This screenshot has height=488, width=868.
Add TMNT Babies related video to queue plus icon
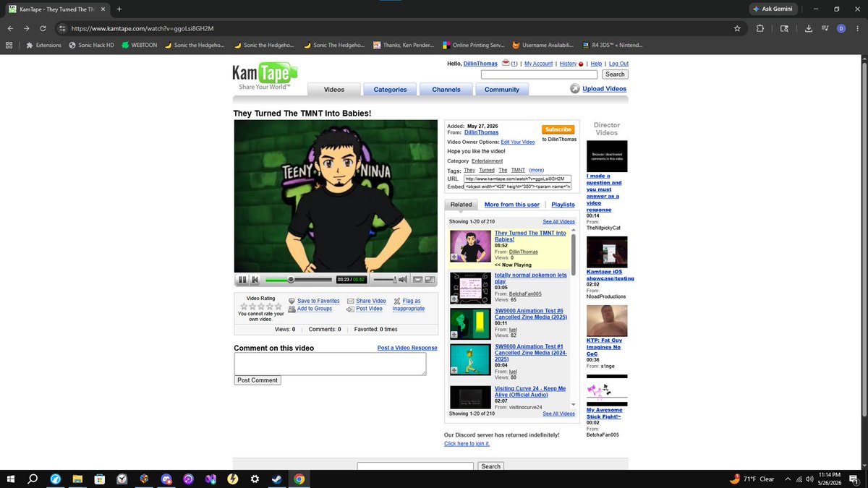pos(454,257)
